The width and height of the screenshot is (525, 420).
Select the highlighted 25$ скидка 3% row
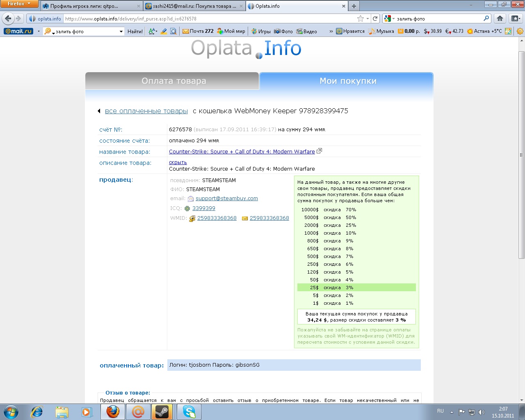click(x=356, y=288)
